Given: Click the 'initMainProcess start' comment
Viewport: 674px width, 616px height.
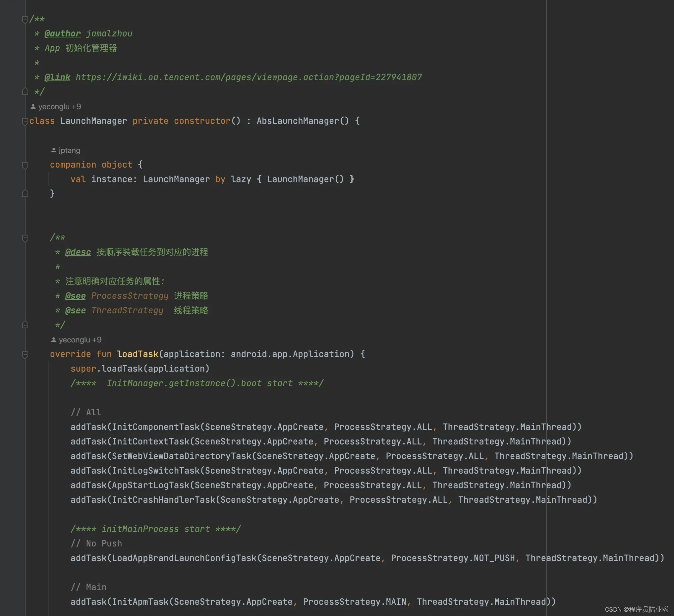Looking at the screenshot, I should (x=155, y=529).
